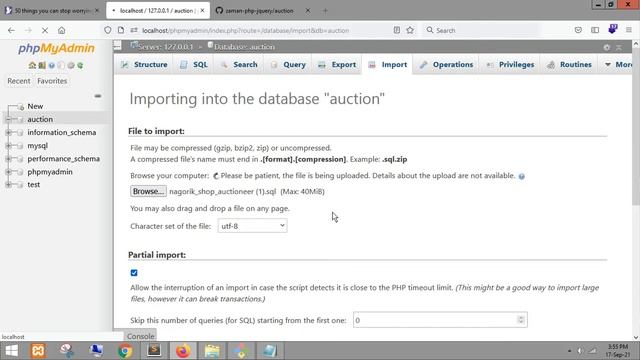Viewport: 640px width, 360px height.
Task: Open a new browser tab plus button
Action: (x=325, y=11)
